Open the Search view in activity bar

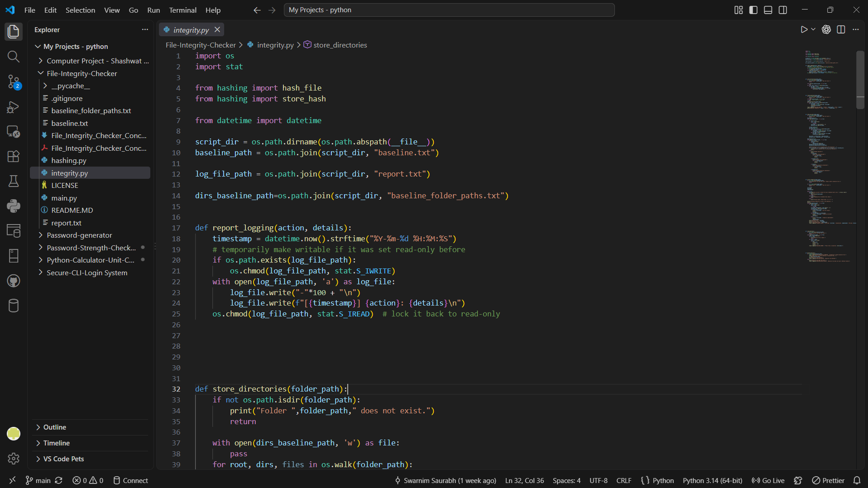coord(14,57)
